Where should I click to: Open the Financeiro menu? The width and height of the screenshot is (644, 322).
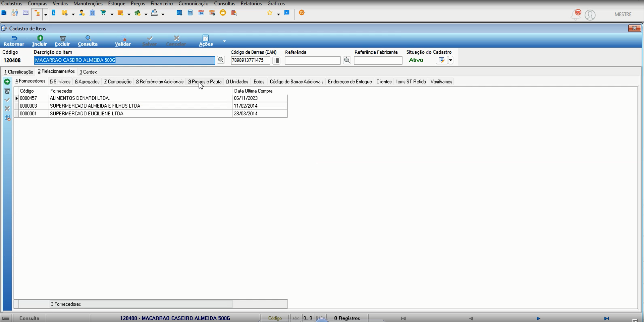pyautogui.click(x=162, y=3)
